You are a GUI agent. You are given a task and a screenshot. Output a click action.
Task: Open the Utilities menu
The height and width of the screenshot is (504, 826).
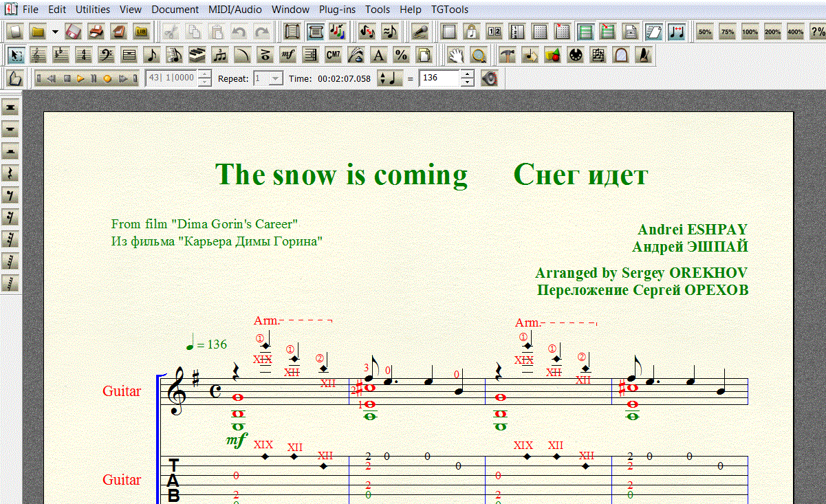93,10
